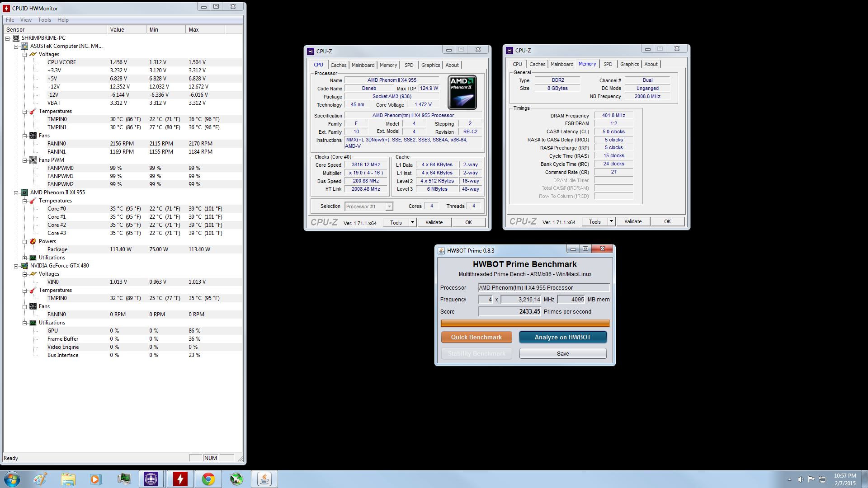The image size is (868, 488).
Task: Click the Action Center flag tray icon
Action: pyautogui.click(x=811, y=479)
